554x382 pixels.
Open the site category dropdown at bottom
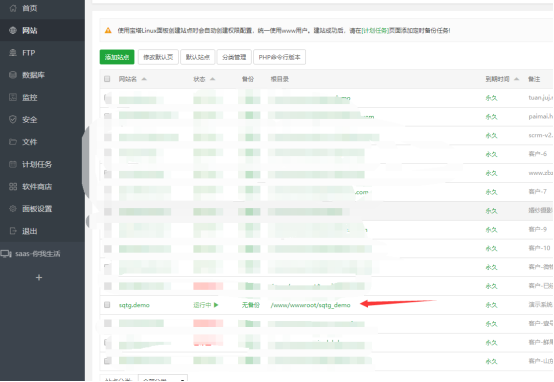coord(163,378)
